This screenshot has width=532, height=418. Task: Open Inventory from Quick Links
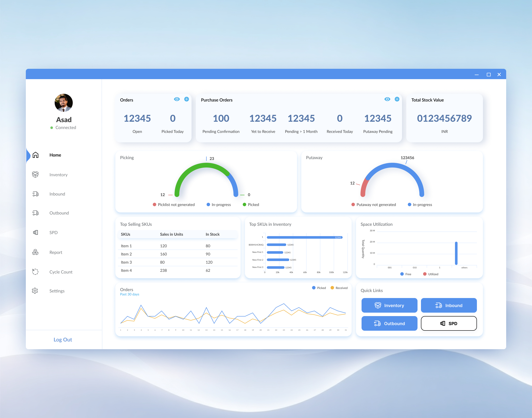[389, 305]
